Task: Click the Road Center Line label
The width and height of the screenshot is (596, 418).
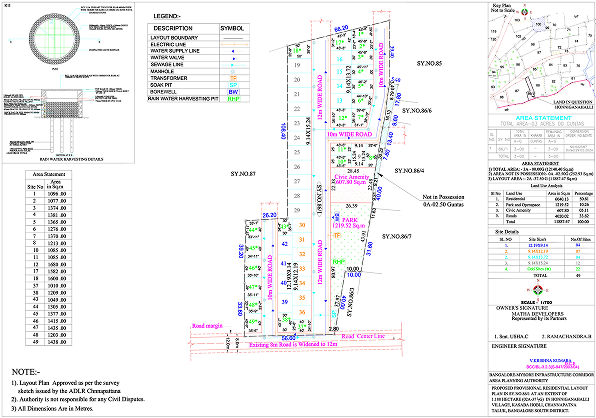Action: pos(363,336)
